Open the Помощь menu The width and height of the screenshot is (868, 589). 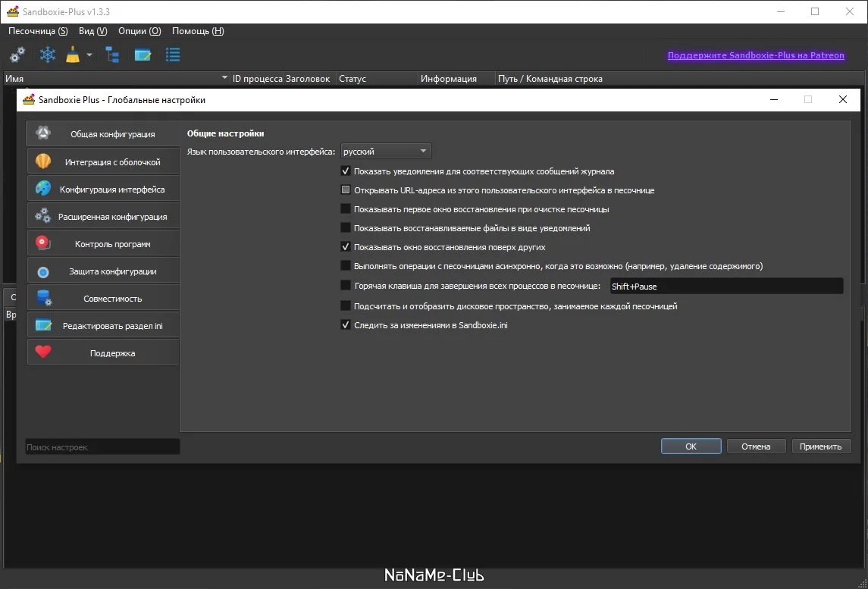198,31
